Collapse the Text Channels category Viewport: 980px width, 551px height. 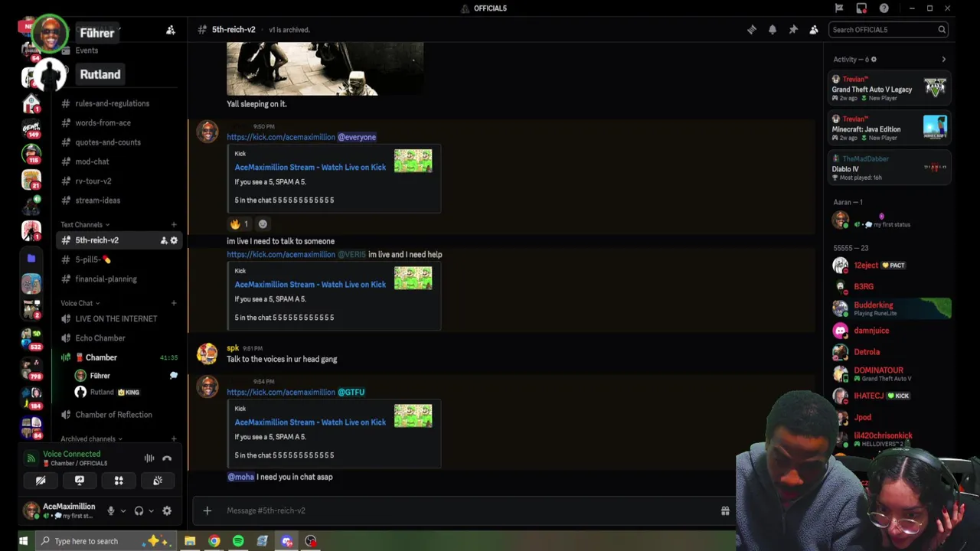pyautogui.click(x=85, y=224)
